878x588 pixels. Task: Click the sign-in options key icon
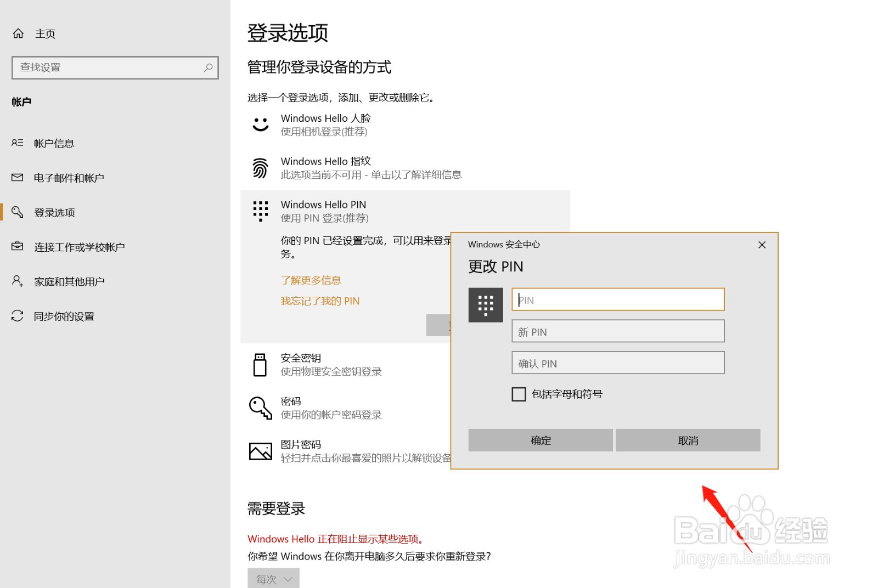pos(18,212)
